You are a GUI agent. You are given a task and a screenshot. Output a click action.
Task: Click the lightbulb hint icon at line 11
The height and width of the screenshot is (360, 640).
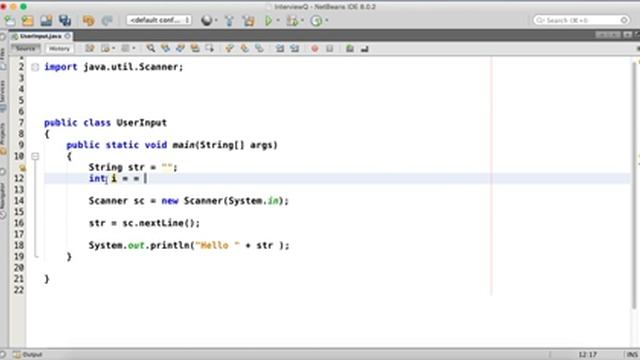coord(22,167)
